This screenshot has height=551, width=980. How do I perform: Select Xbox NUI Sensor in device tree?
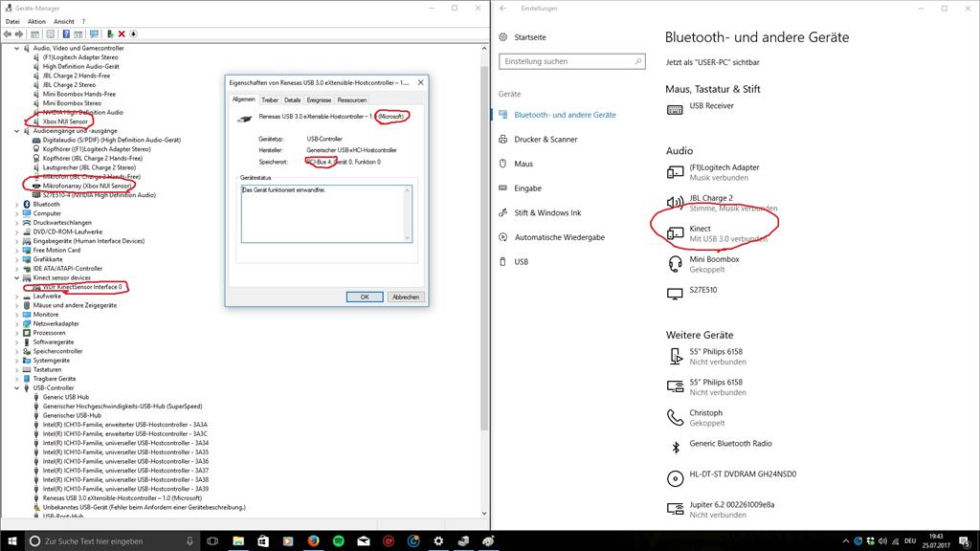click(x=65, y=121)
